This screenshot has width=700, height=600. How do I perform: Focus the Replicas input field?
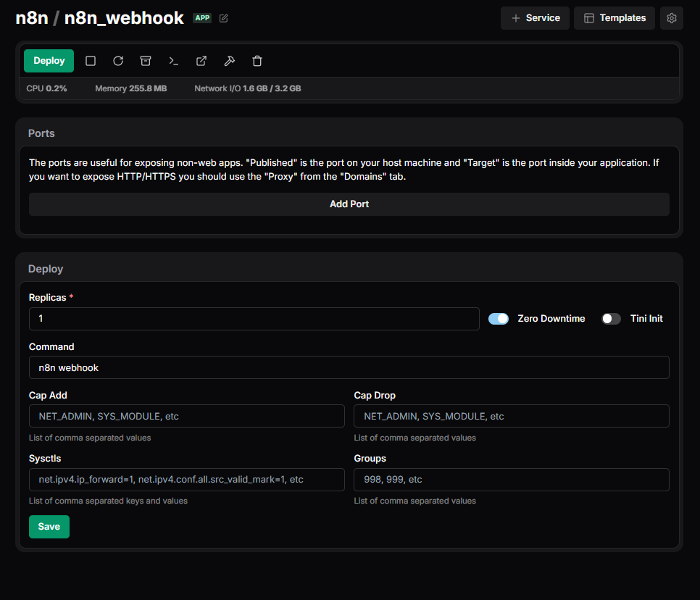254,319
